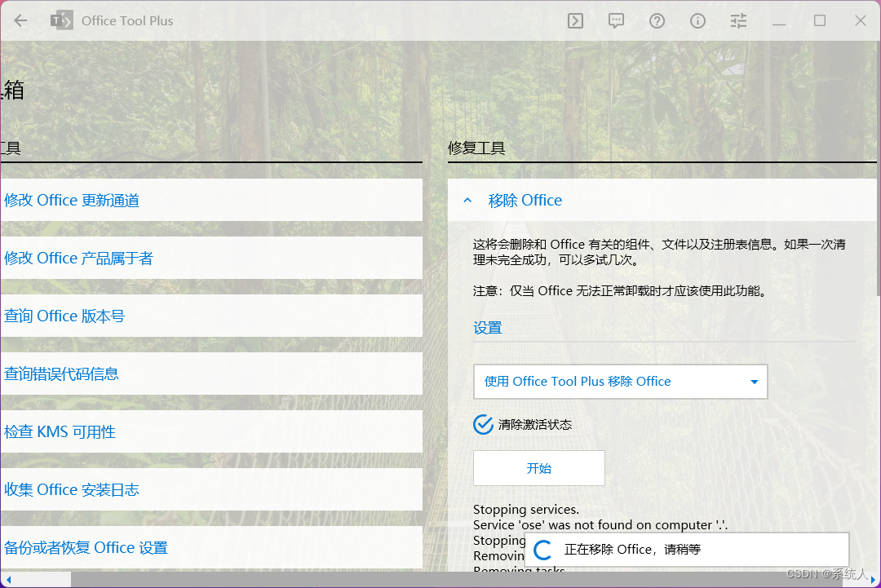Click the horizontal scrollbar right arrow
The image size is (881, 588).
872,579
